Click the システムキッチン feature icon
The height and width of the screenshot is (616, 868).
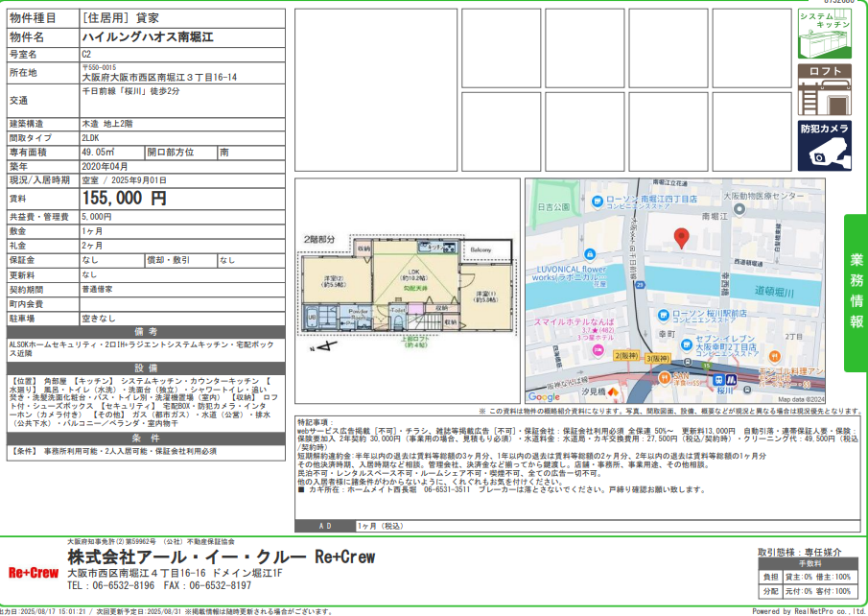(x=824, y=35)
